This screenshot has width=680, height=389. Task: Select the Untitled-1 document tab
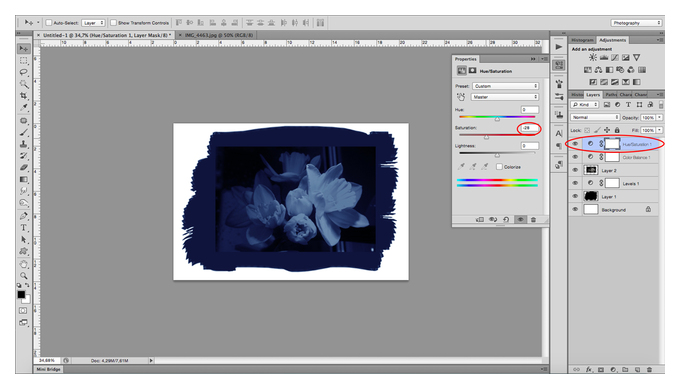(105, 35)
